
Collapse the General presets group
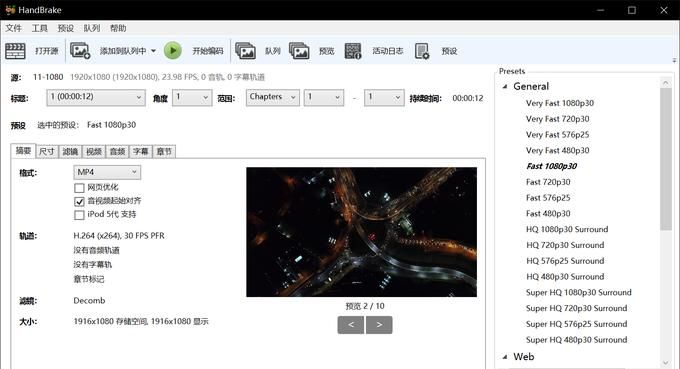pyautogui.click(x=505, y=87)
